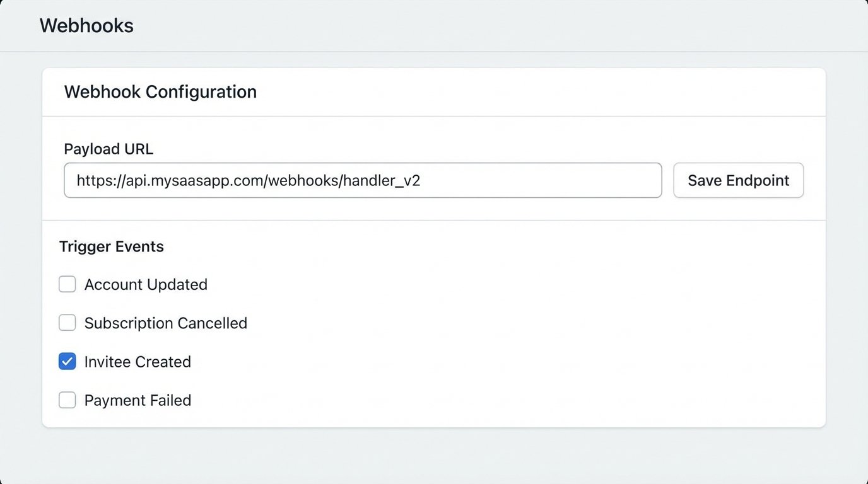Select the Payload URL input field
Image resolution: width=868 pixels, height=484 pixels.
click(363, 180)
